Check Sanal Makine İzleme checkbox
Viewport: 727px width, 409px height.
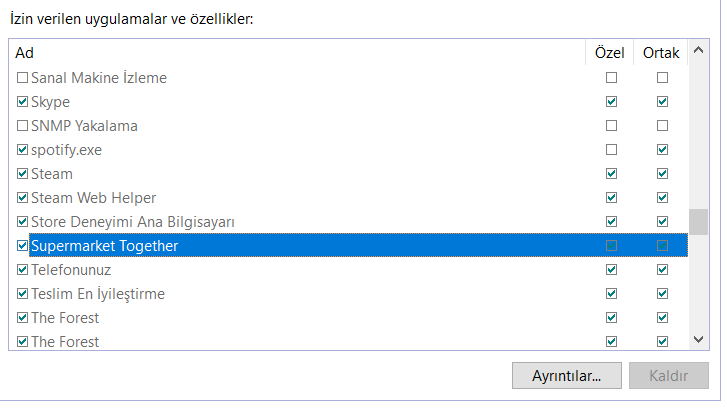(23, 77)
